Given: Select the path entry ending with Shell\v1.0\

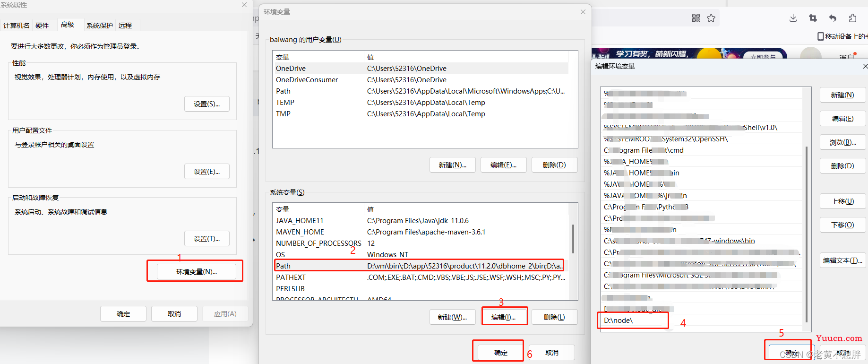Looking at the screenshot, I should coord(701,128).
